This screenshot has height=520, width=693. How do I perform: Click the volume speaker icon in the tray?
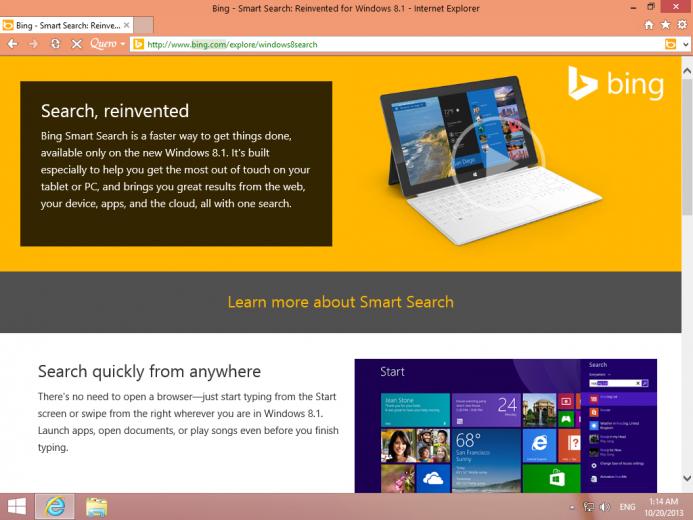[605, 507]
